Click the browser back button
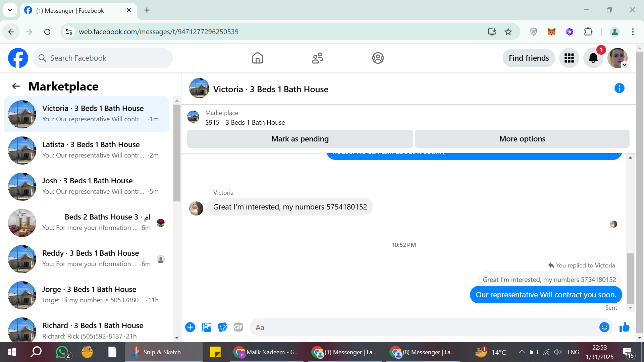Screen dimensions: 644x362 11,32
